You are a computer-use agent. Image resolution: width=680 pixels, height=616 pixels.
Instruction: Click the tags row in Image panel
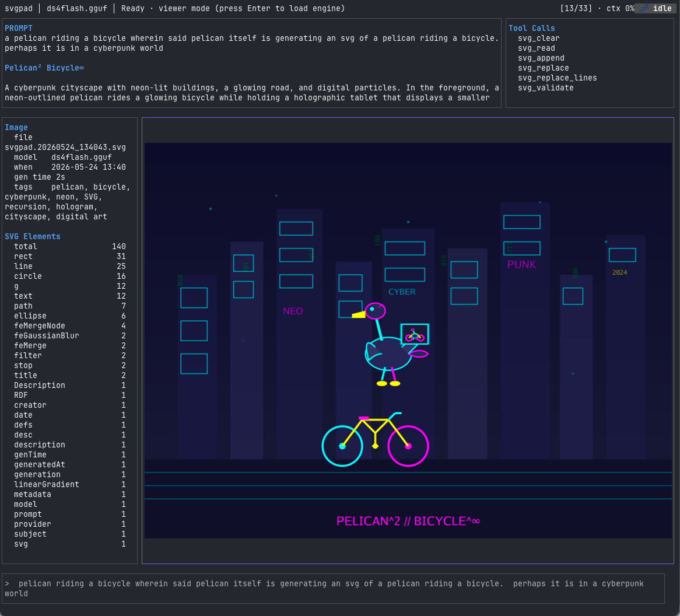pos(67,202)
